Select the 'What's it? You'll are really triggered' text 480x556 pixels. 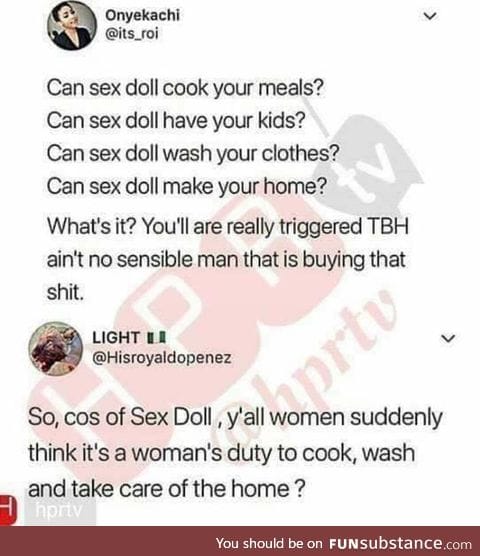pyautogui.click(x=204, y=226)
